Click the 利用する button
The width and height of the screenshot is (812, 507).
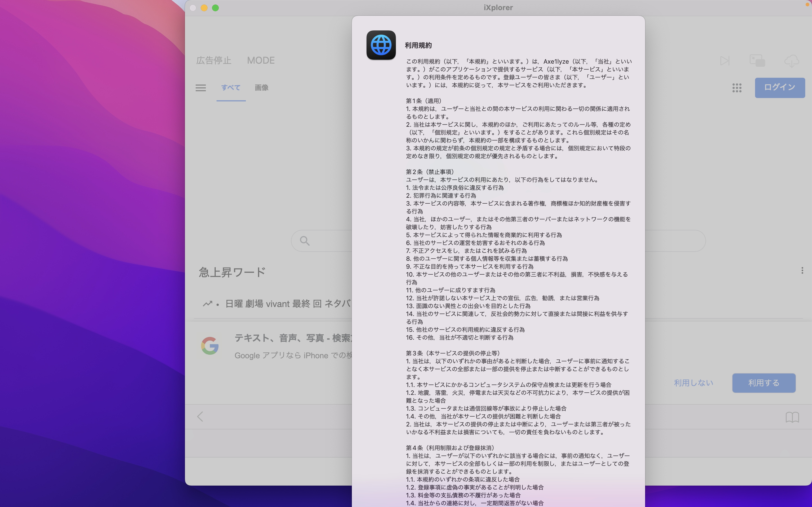pyautogui.click(x=763, y=383)
